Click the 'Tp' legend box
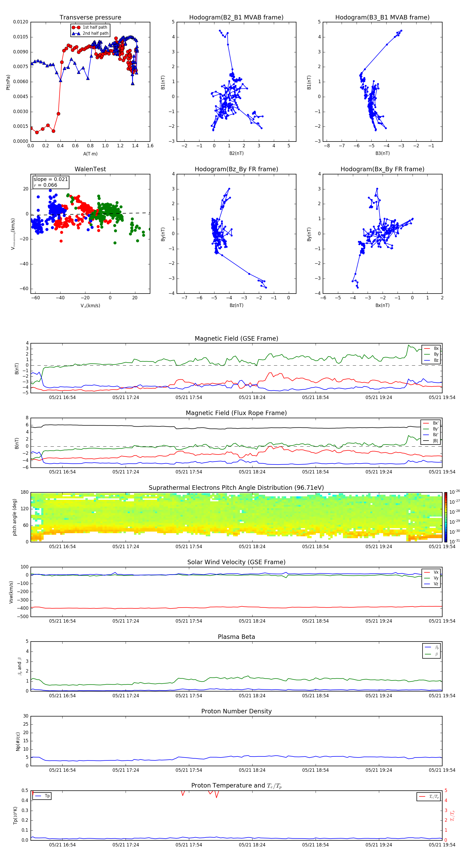 coord(42,796)
